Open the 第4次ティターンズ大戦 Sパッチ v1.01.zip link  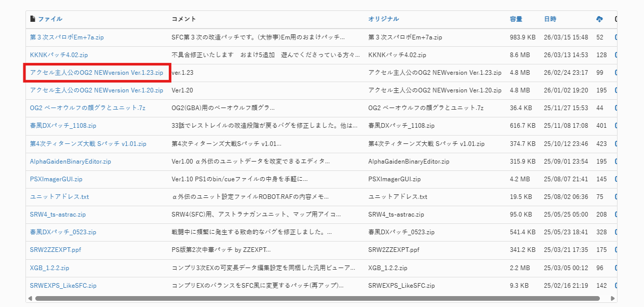(87, 143)
